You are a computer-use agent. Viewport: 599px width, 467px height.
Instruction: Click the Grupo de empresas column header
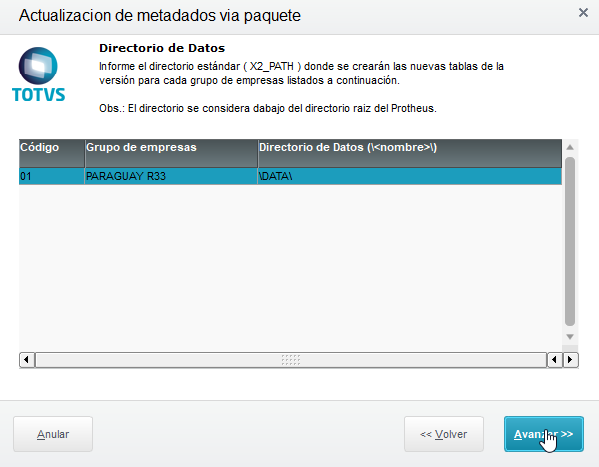171,153
